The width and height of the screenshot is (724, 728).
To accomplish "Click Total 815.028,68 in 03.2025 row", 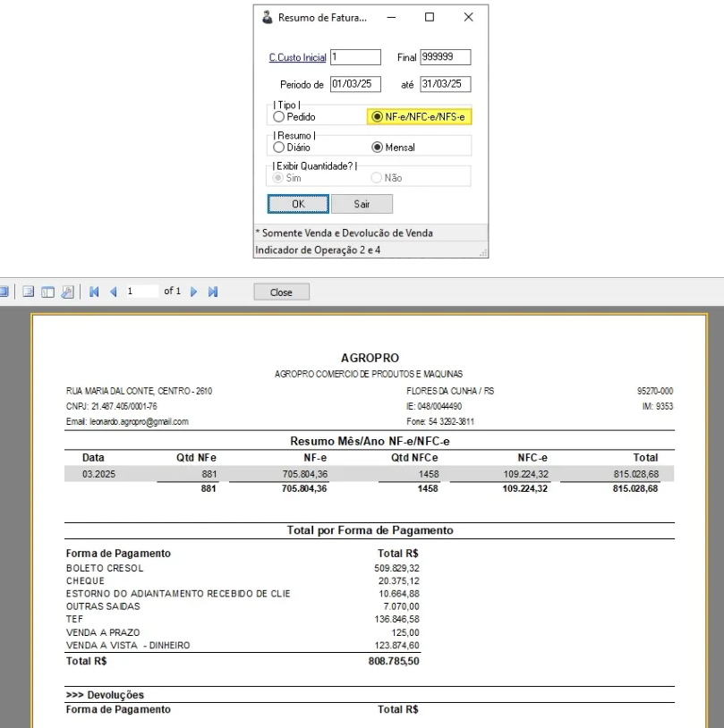I will (x=635, y=474).
